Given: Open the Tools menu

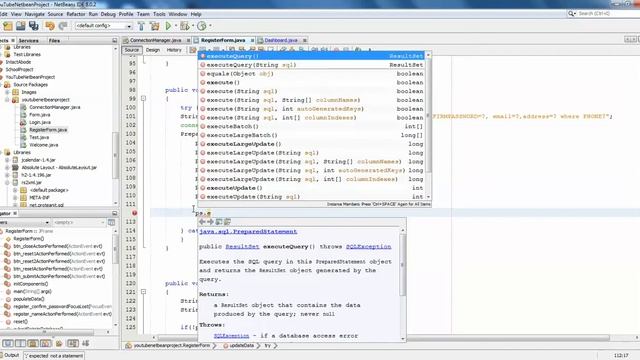Looking at the screenshot, I should click(x=159, y=14).
